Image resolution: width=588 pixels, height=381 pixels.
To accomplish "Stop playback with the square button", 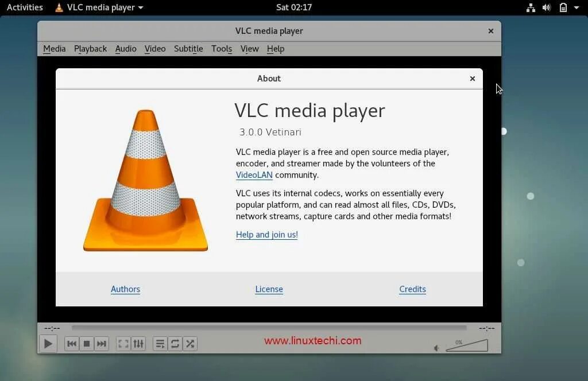I will click(87, 344).
